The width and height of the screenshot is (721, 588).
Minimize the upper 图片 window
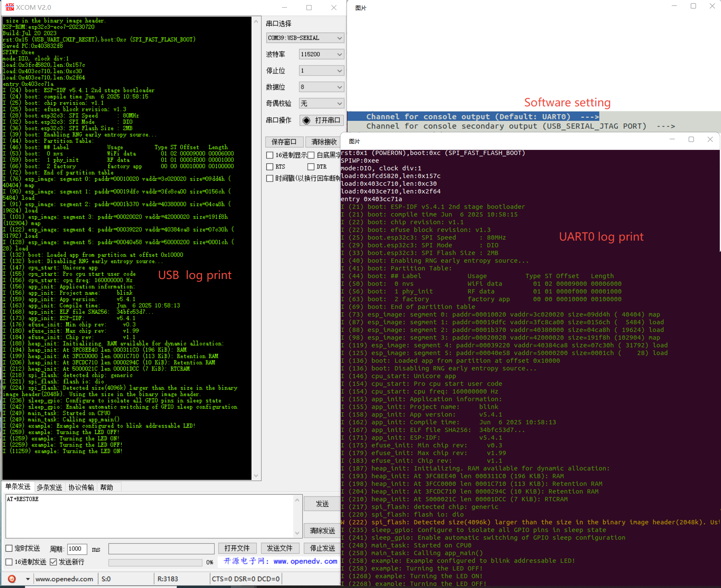coord(674,6)
